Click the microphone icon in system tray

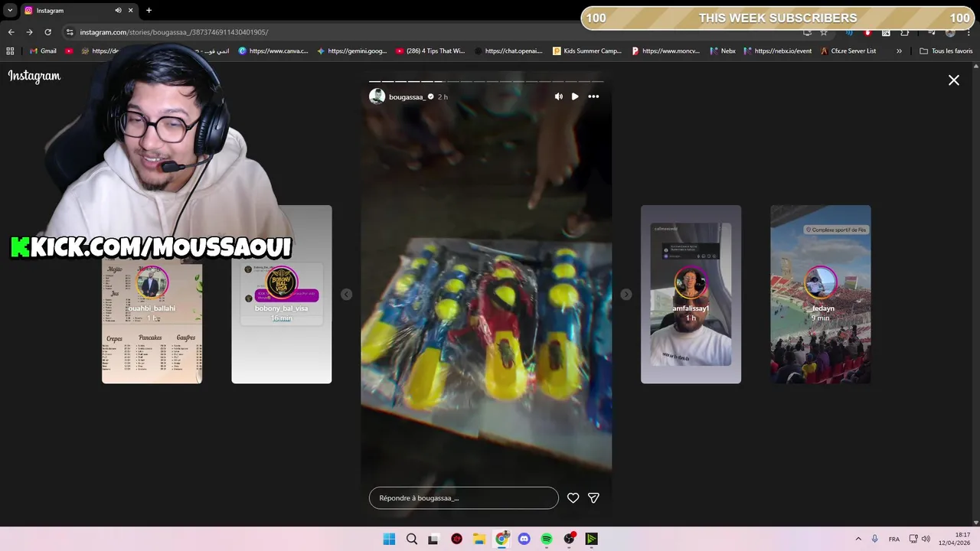pos(874,539)
